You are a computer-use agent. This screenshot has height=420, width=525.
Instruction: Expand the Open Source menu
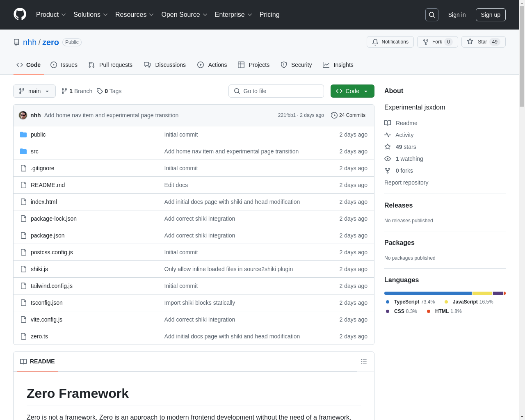click(x=185, y=15)
